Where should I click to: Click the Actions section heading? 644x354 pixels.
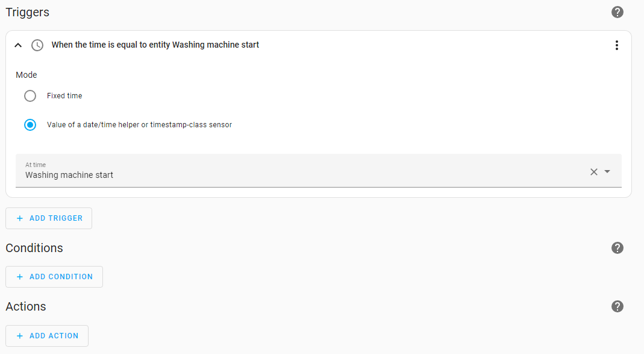(26, 306)
